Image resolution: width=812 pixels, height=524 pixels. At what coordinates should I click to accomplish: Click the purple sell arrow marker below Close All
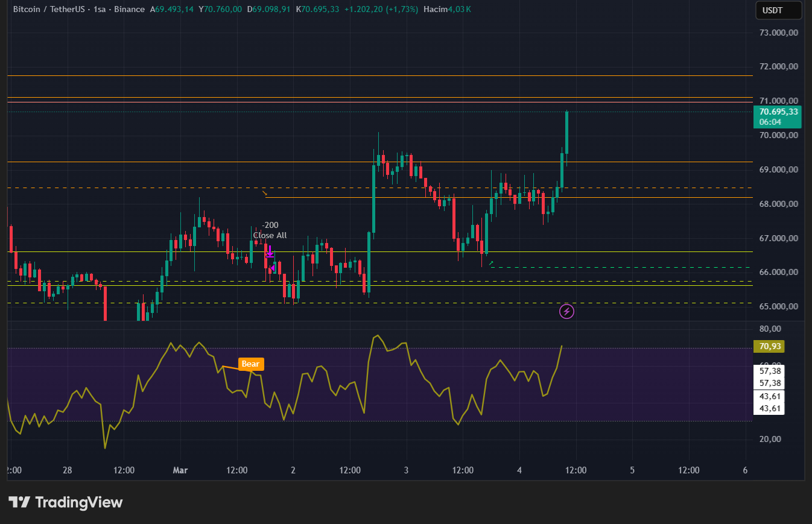click(270, 252)
